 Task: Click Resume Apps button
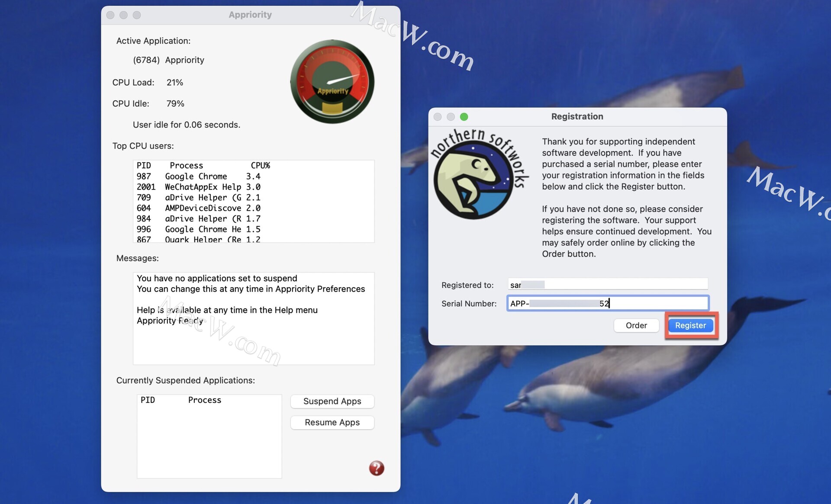pyautogui.click(x=332, y=422)
